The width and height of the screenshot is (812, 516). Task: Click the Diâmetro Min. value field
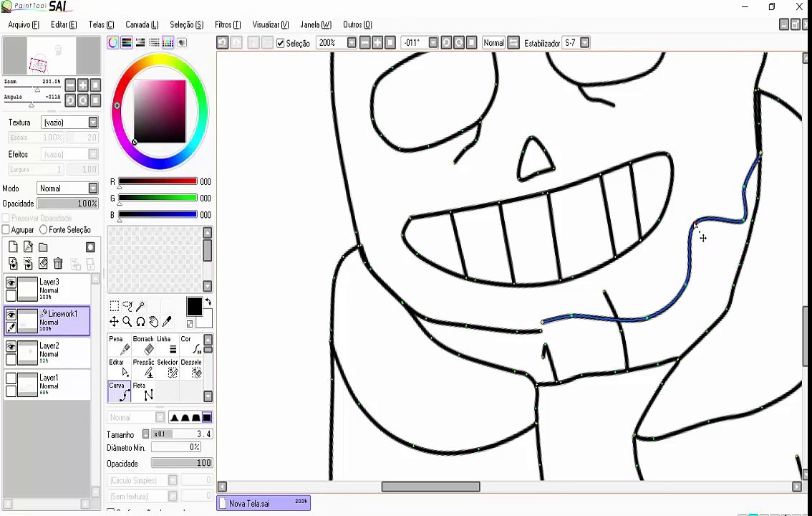click(x=175, y=447)
